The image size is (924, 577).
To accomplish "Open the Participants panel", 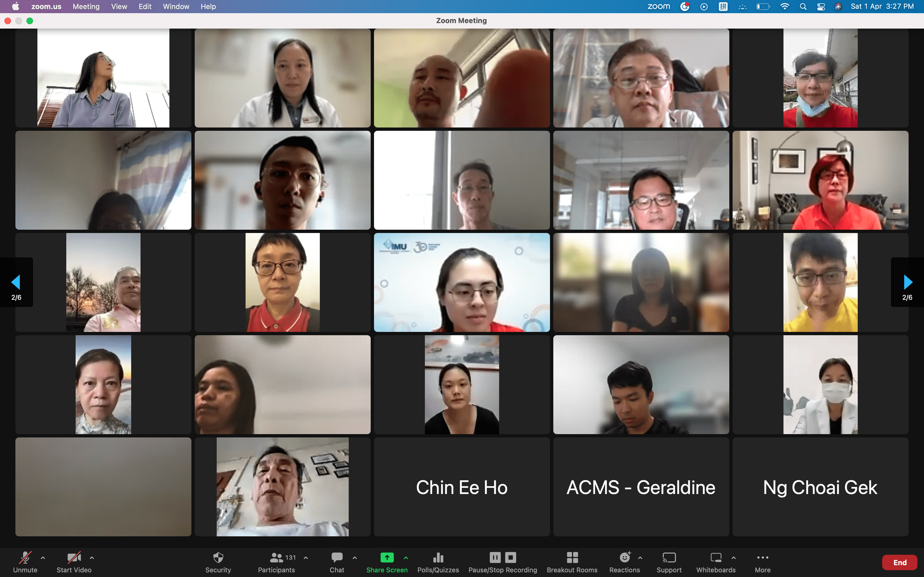I will 276,558.
